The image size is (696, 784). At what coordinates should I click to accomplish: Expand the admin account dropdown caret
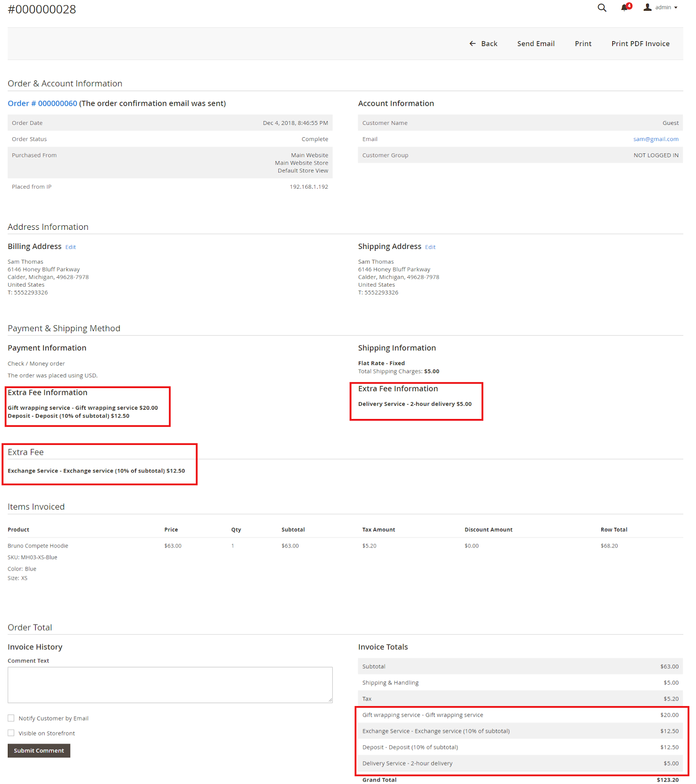pos(676,8)
